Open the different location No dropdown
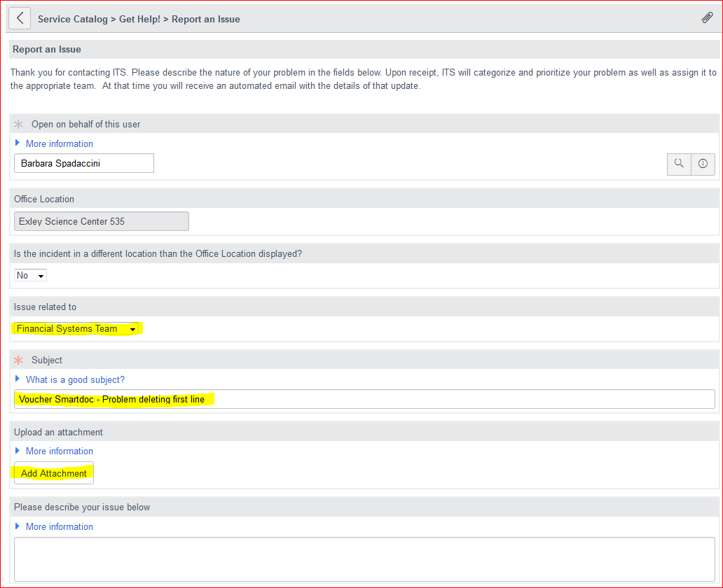Screen dimensions: 723x588 click(30, 275)
